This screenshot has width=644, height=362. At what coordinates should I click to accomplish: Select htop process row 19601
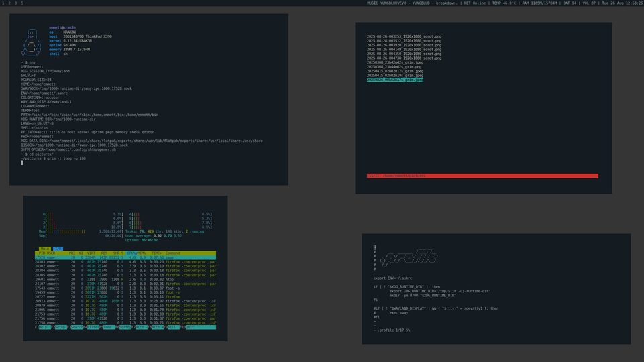[x=125, y=280]
